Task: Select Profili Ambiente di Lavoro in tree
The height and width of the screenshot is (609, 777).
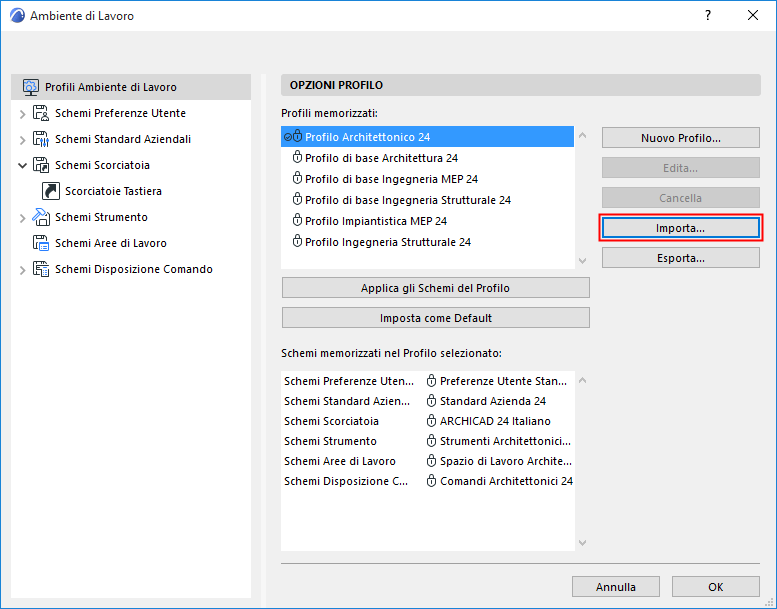Action: [x=131, y=87]
